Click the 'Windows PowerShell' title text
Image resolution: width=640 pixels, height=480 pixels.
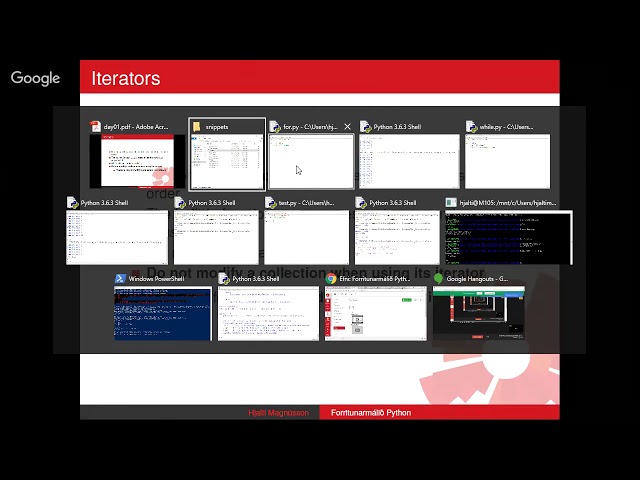156,279
